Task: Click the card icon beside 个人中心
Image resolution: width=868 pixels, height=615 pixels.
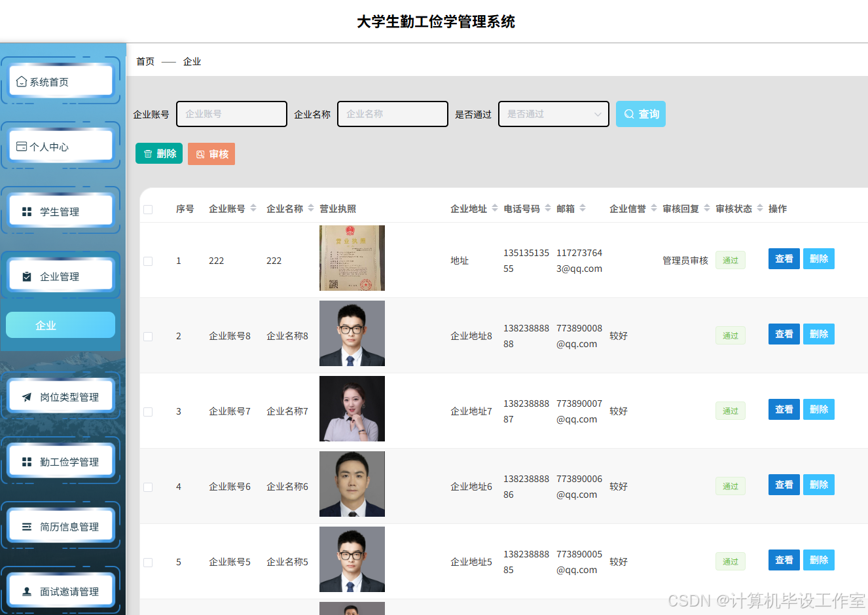Action: 22,147
